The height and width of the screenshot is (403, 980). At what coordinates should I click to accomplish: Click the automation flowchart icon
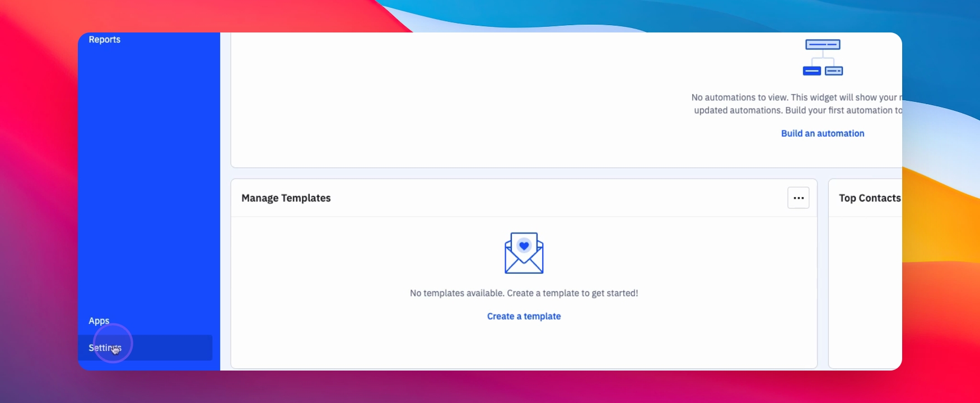click(823, 57)
